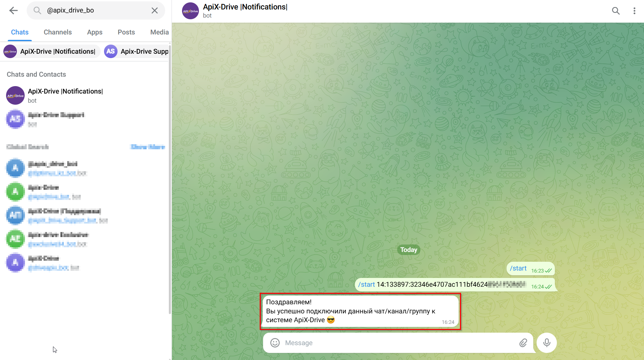Search within this chat using header magnifier

[616, 11]
